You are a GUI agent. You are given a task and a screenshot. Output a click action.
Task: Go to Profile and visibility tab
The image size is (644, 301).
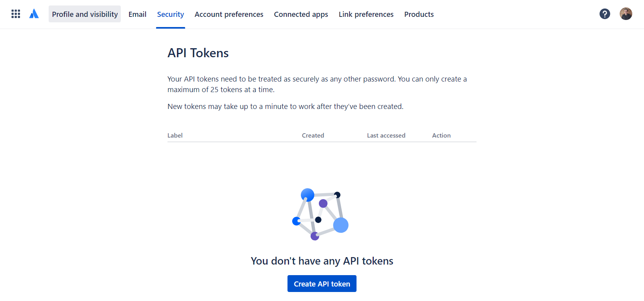point(85,14)
